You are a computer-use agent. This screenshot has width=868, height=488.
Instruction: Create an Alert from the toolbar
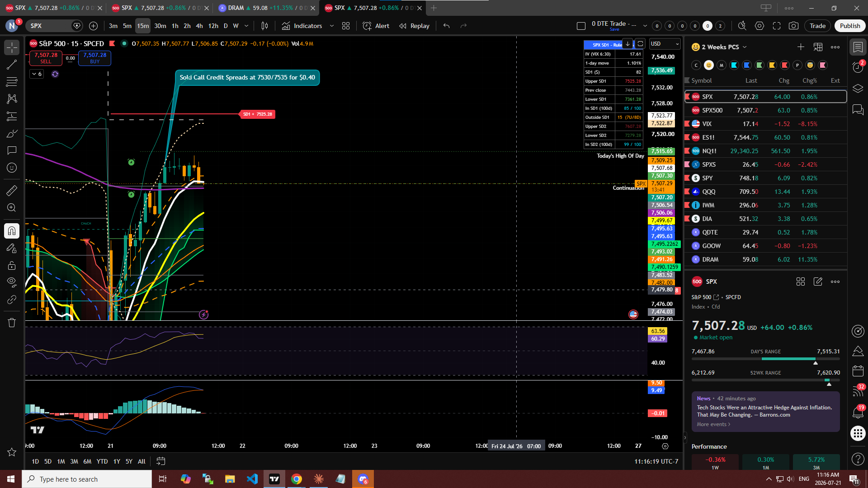point(376,26)
